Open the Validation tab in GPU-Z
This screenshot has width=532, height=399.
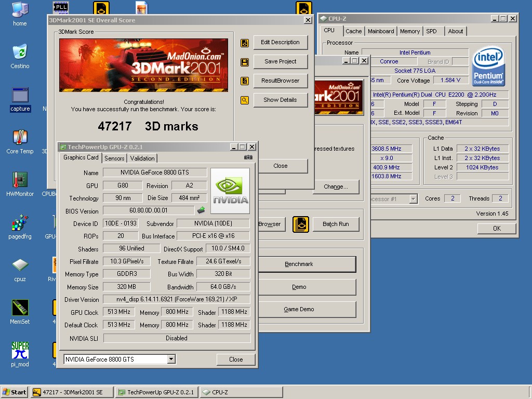tap(142, 158)
